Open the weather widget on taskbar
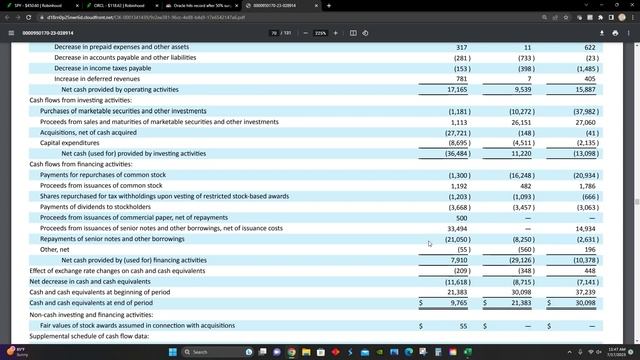The image size is (640, 360). click(17, 352)
